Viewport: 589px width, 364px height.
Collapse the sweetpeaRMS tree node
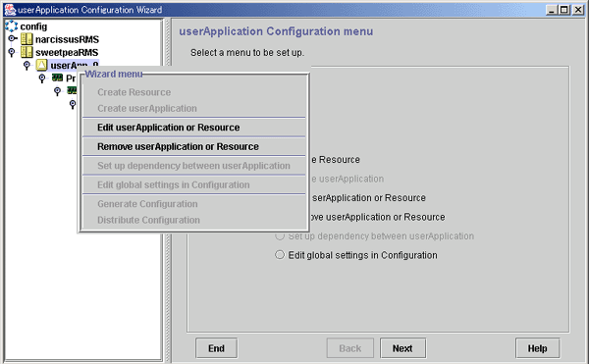click(12, 53)
